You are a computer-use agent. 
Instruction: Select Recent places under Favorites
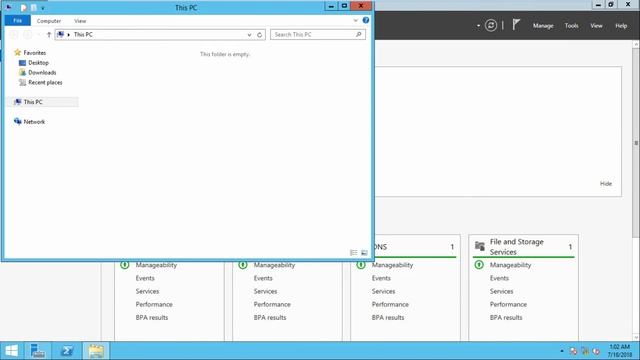(x=45, y=82)
